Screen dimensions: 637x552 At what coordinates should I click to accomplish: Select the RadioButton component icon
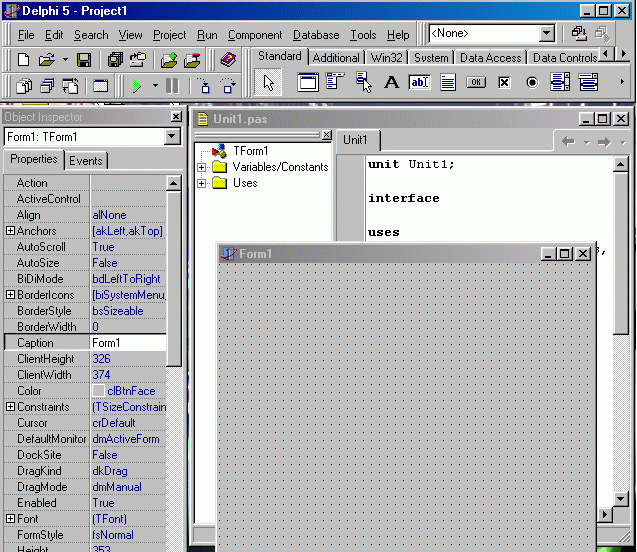point(532,82)
